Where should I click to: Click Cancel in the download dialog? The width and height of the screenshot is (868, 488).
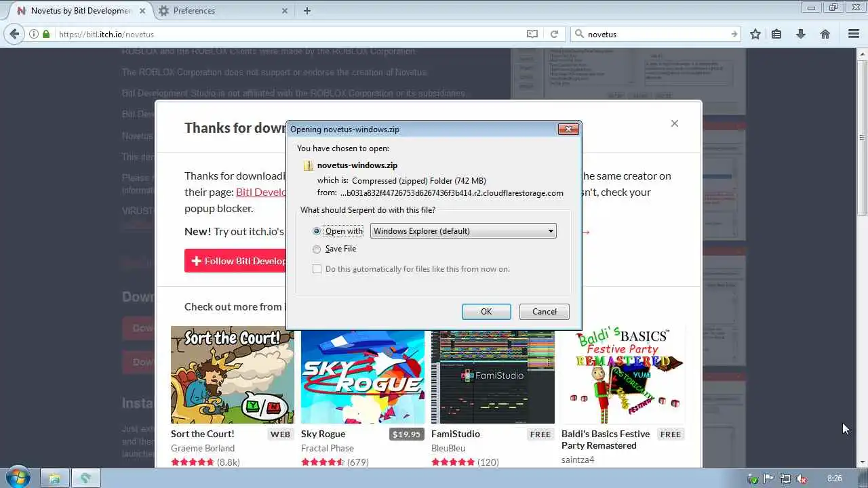pyautogui.click(x=544, y=312)
